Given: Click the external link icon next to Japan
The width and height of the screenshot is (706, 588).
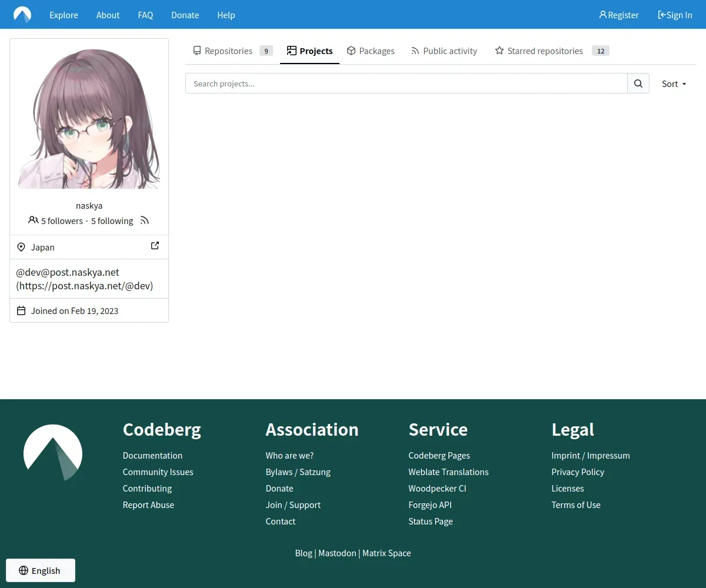Looking at the screenshot, I should point(155,246).
